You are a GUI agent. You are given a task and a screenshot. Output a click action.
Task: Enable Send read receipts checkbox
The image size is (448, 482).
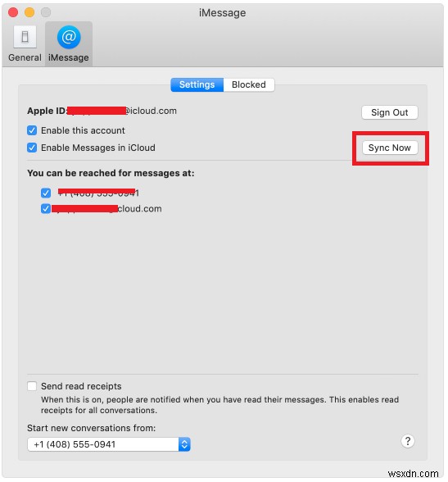32,386
